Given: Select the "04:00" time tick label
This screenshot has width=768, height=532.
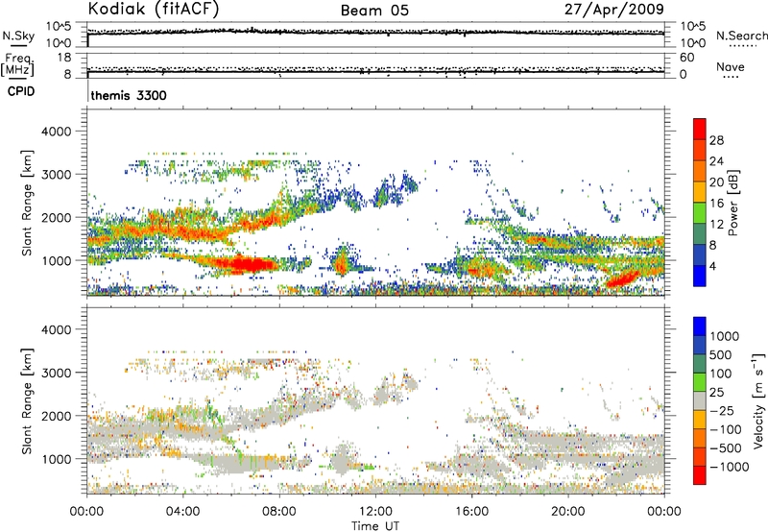Looking at the screenshot, I should point(182,512).
